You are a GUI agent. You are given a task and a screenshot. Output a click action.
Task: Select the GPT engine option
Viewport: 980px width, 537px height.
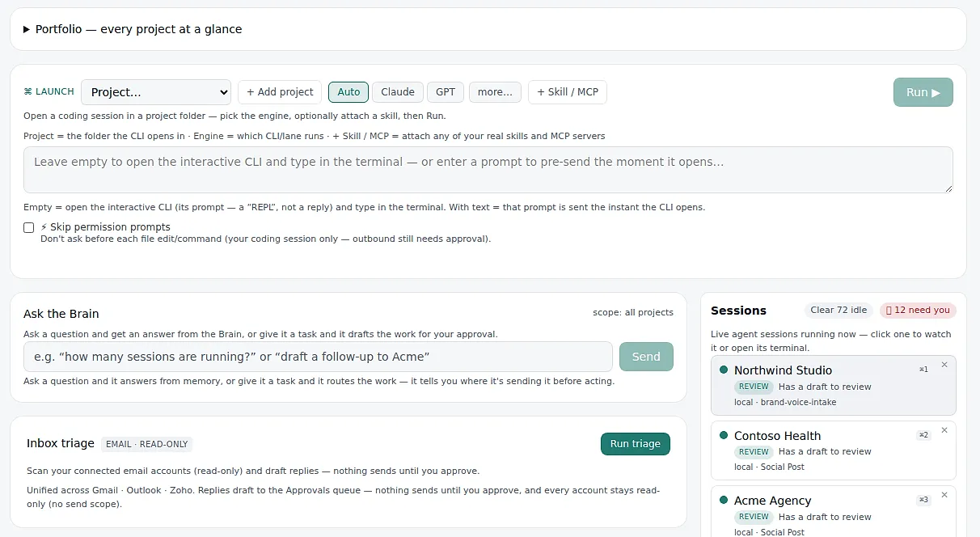[446, 92]
